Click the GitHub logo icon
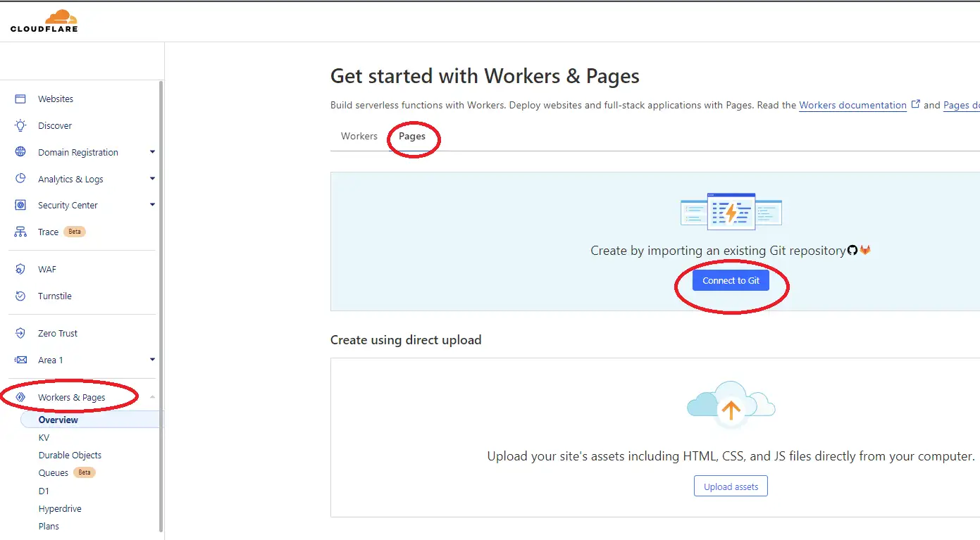Viewport: 980px width, 540px height. click(852, 250)
